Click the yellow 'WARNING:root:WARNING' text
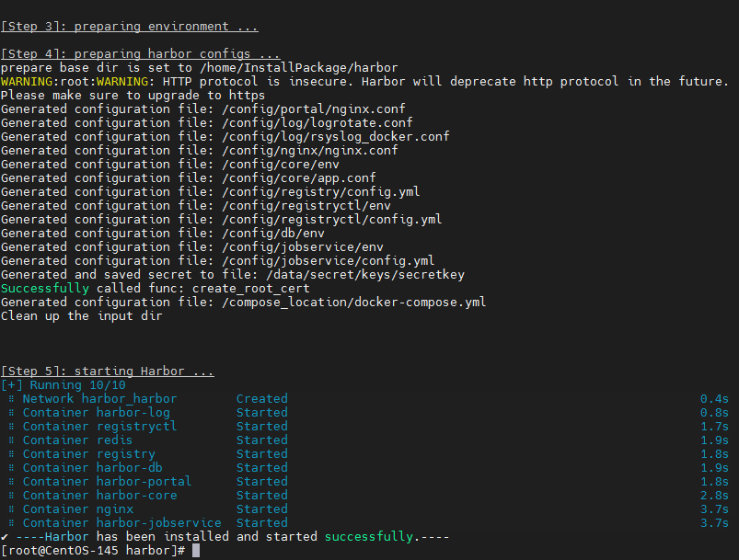The image size is (739, 560). click(x=75, y=82)
